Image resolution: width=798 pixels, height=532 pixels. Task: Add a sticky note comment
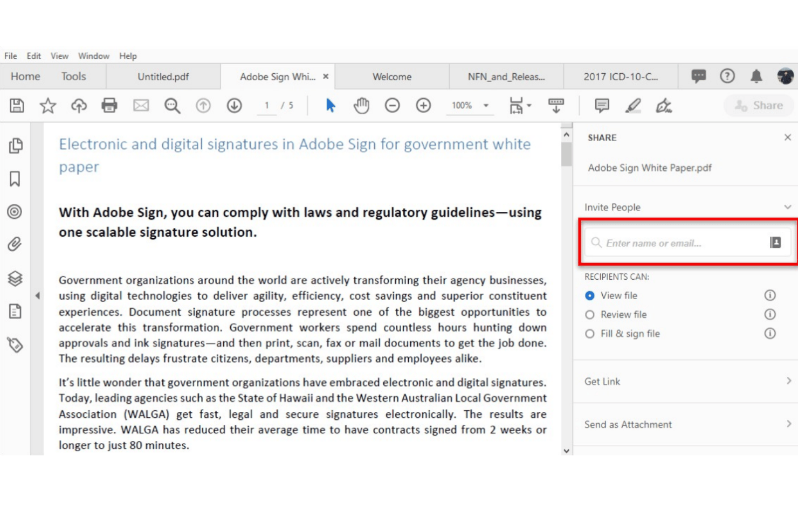(x=602, y=106)
